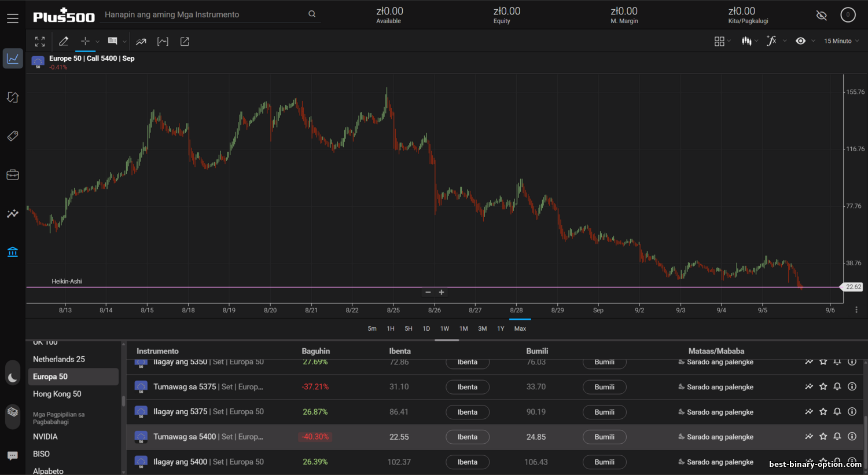Viewport: 868px width, 475px height.
Task: Open the fx indicators dropdown
Action: click(775, 41)
